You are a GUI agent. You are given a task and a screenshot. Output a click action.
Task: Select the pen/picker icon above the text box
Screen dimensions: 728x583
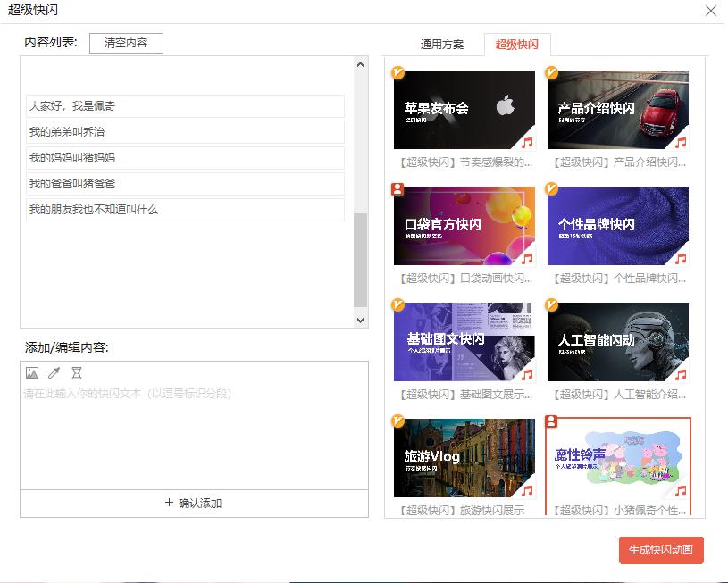click(x=53, y=373)
